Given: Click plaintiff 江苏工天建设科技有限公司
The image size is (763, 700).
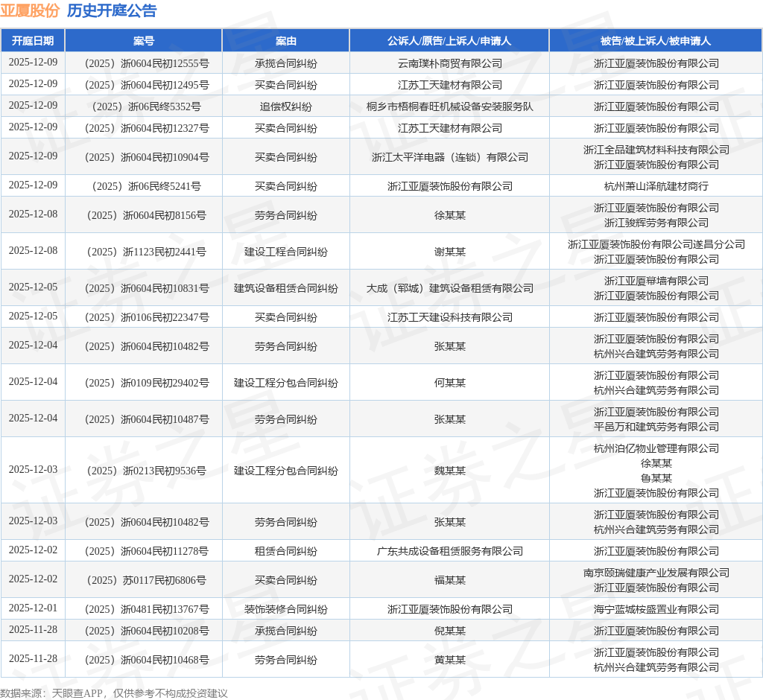Looking at the screenshot, I should point(449,318).
